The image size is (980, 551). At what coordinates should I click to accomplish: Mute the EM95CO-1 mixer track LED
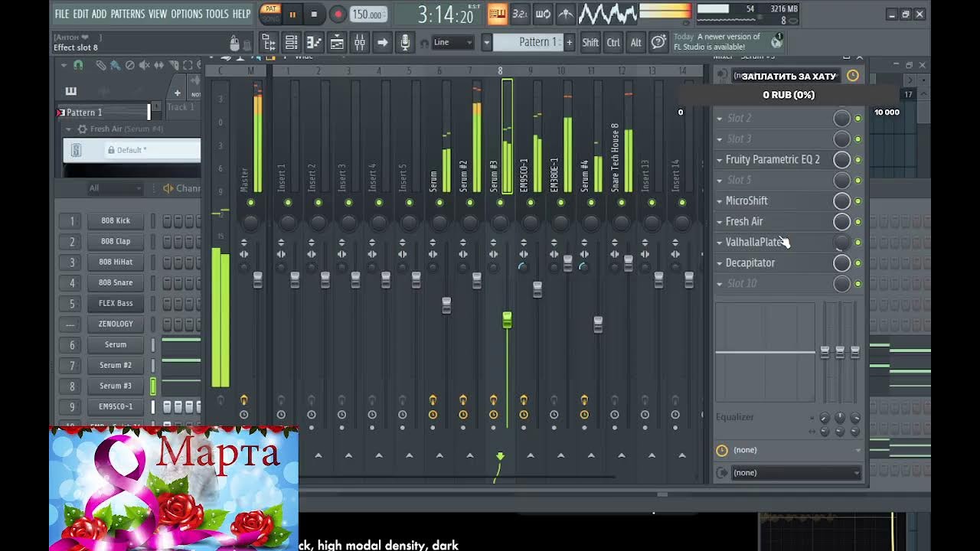[x=531, y=203]
